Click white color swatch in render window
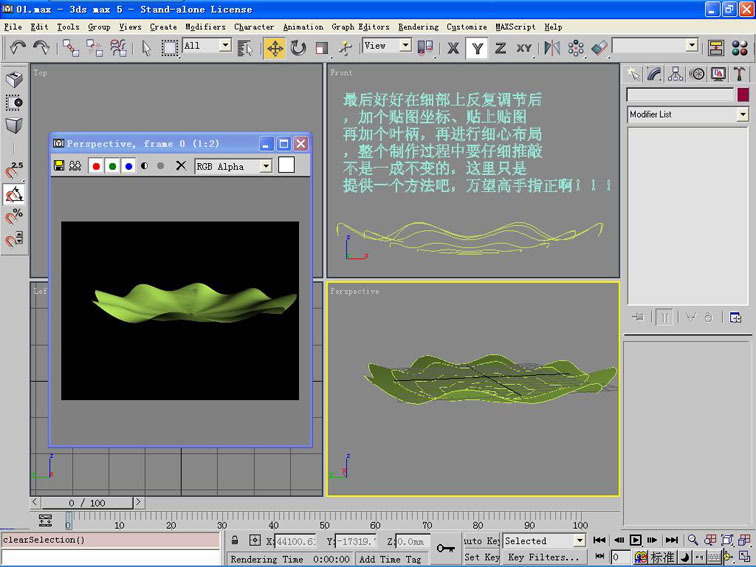The height and width of the screenshot is (567, 756). [286, 165]
